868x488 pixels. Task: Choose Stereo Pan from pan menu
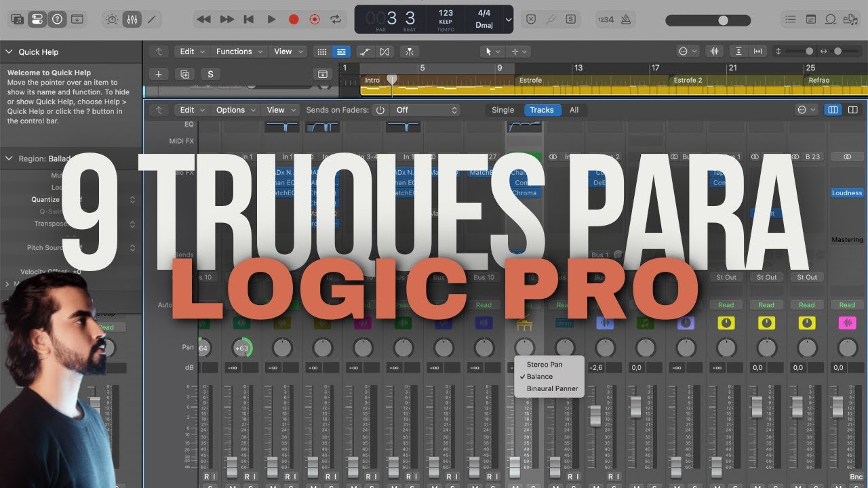click(545, 365)
